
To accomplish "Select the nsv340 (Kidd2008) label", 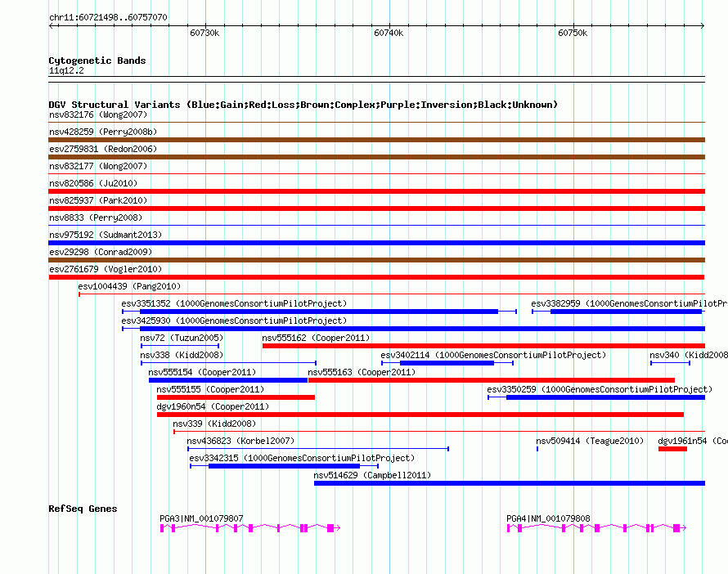I will pos(689,355).
